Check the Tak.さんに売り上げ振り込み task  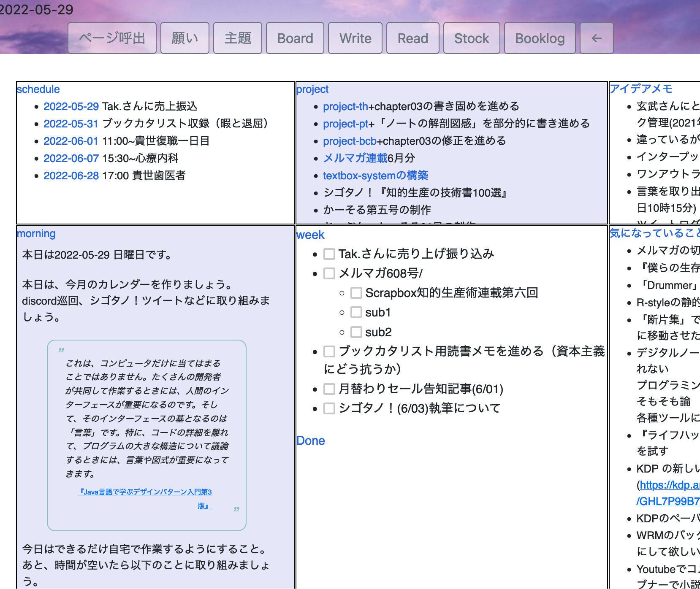tap(329, 254)
